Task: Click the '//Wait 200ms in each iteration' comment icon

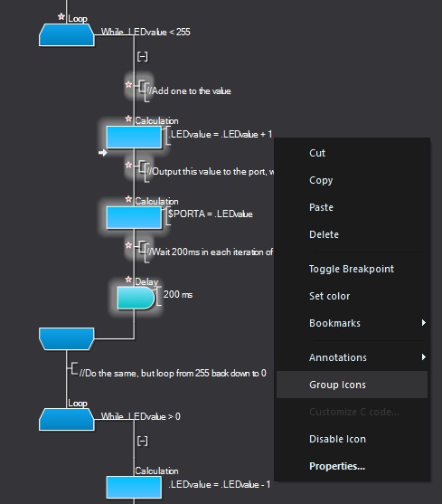Action: 143,252
